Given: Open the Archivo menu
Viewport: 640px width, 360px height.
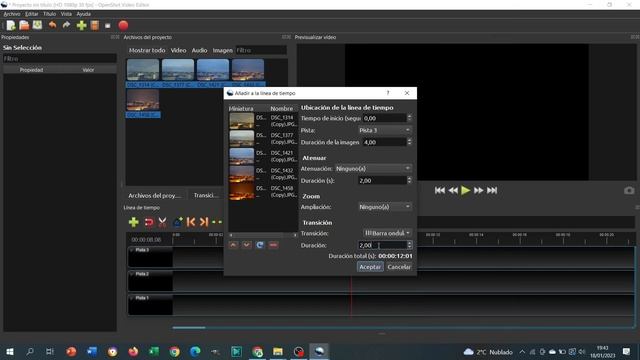Looking at the screenshot, I should pos(12,14).
